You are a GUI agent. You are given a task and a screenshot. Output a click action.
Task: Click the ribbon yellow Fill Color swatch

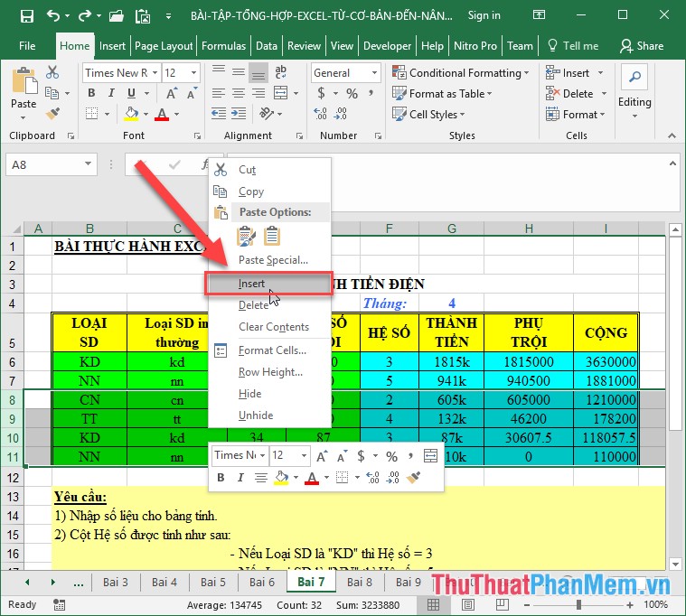[131, 114]
